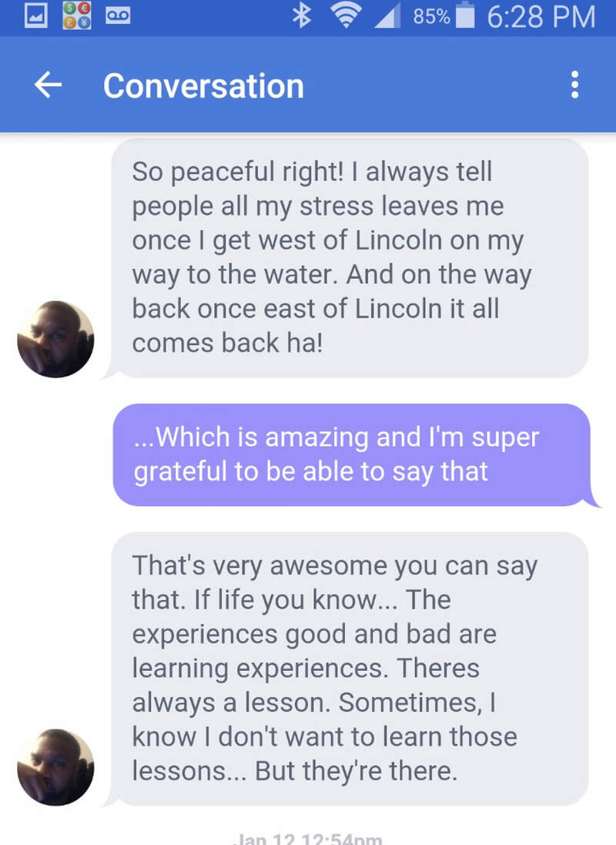Tap the back arrow to leave conversation
Viewport: 616px width, 845px height.
click(x=49, y=86)
